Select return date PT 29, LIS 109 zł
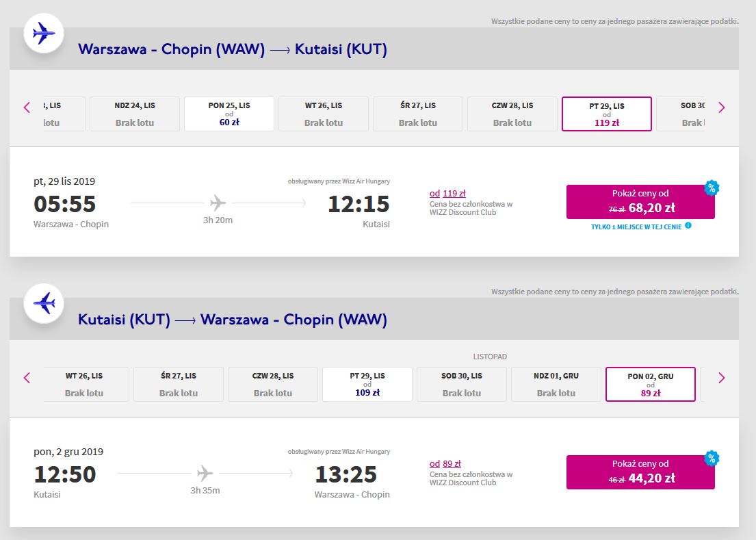This screenshot has height=540, width=756. point(367,384)
